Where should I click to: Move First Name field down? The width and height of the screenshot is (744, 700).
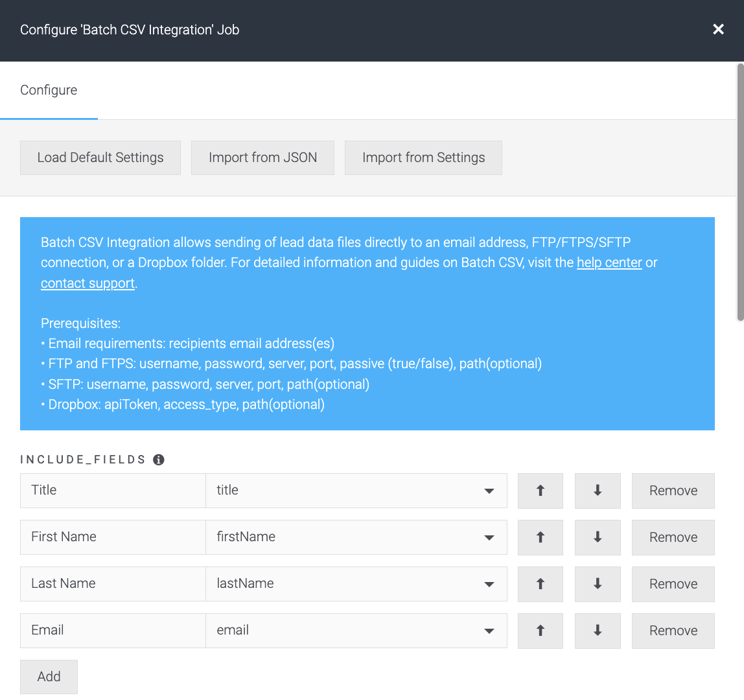click(x=598, y=537)
